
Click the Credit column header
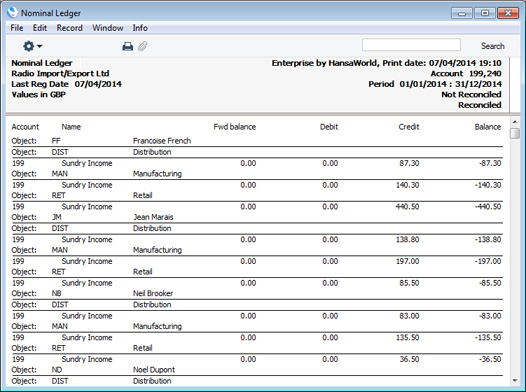[409, 127]
